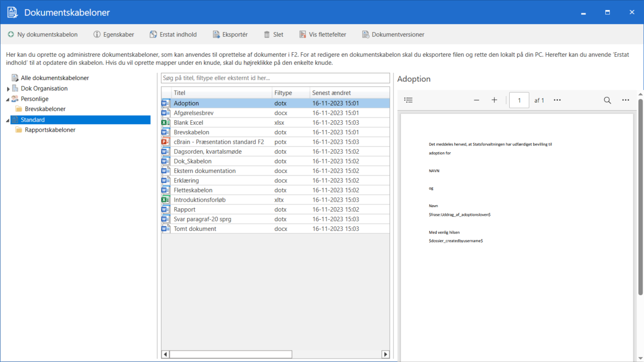This screenshot has width=644, height=362.
Task: Click Vis flettefelter in the toolbar
Action: (x=323, y=35)
